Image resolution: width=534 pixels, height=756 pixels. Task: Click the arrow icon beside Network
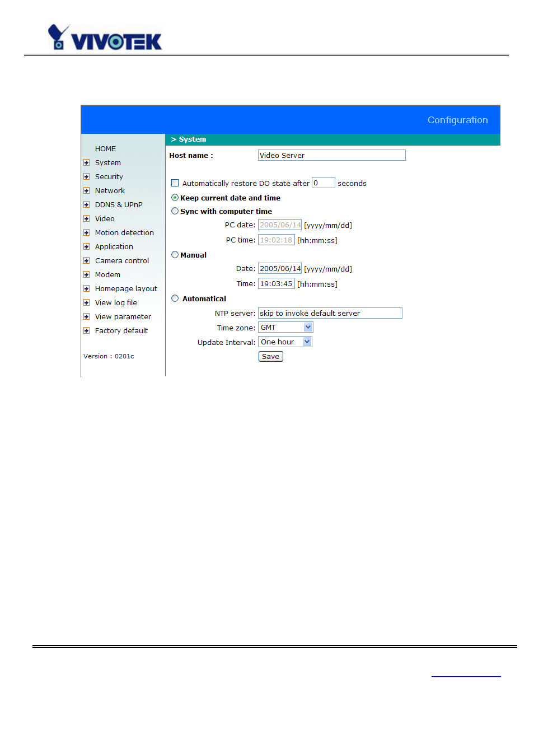tap(87, 191)
